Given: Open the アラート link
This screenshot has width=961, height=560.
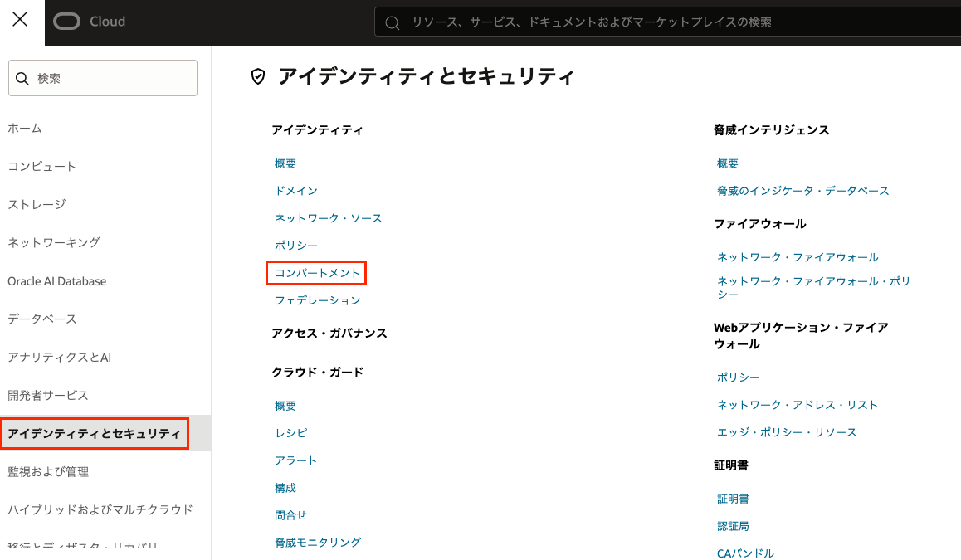Looking at the screenshot, I should [x=296, y=460].
